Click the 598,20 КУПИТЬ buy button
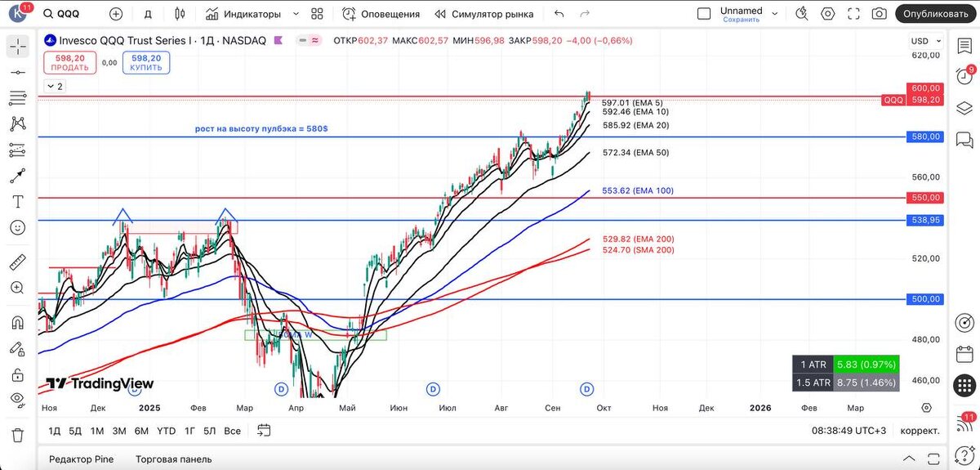 tap(145, 62)
